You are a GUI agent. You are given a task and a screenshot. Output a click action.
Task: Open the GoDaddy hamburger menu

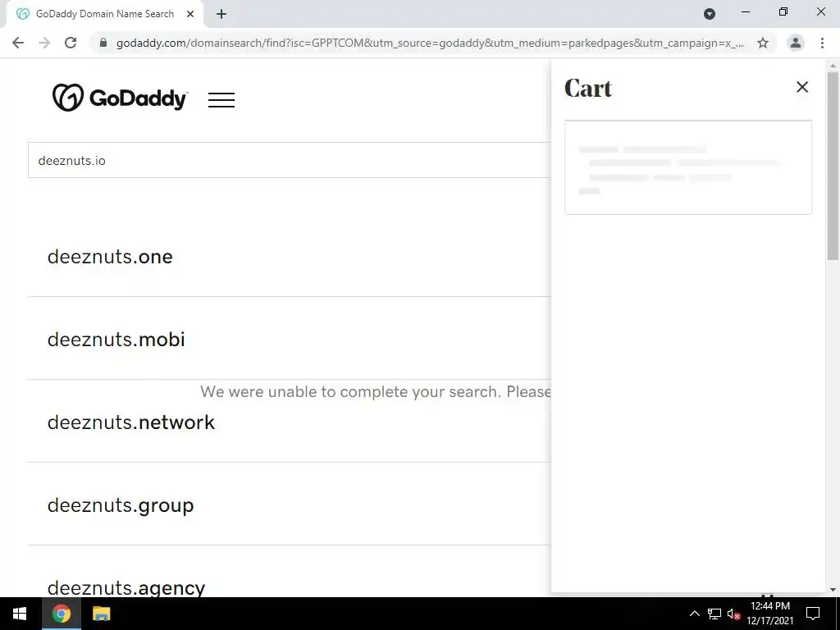(221, 99)
